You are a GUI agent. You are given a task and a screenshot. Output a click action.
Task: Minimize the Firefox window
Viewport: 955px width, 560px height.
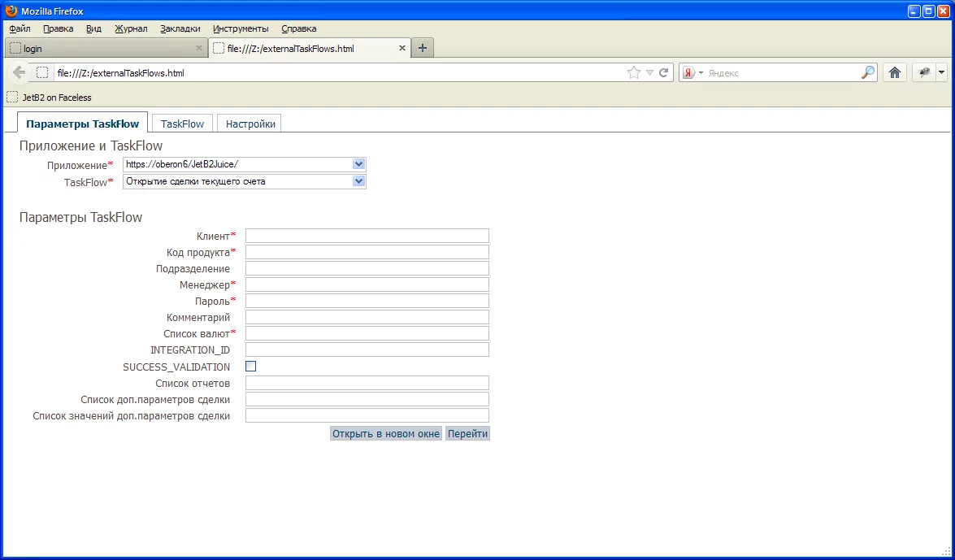point(914,11)
